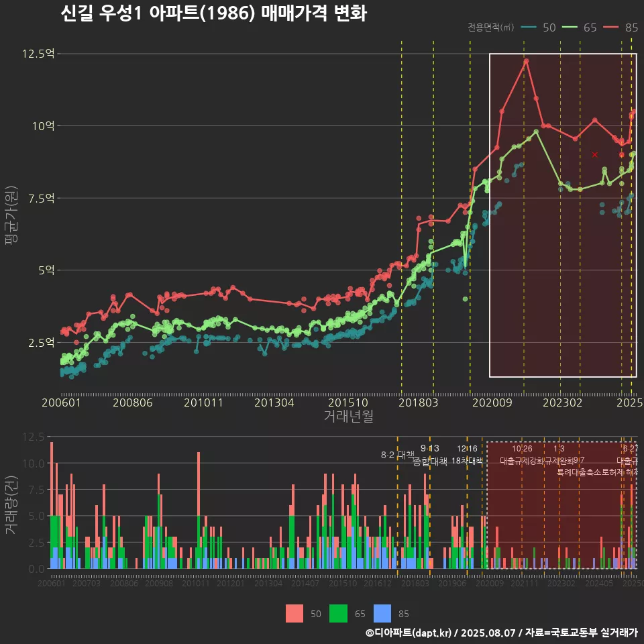Click 200806 on the price chart x-axis
Viewport: 644px width, 644px height.
click(133, 402)
